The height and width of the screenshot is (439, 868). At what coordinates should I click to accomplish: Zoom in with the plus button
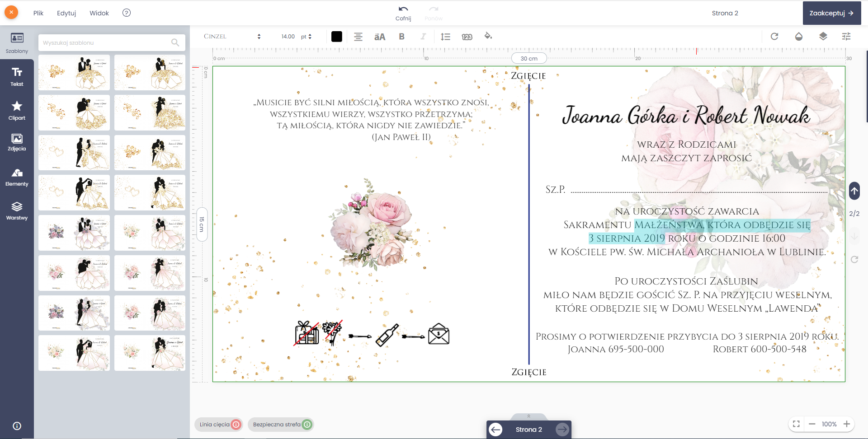click(x=847, y=424)
